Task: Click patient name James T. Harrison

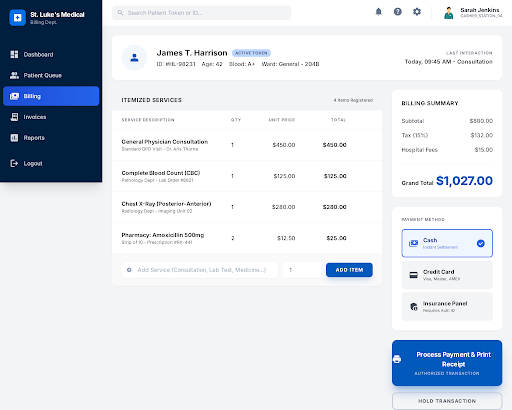Action: (x=192, y=53)
